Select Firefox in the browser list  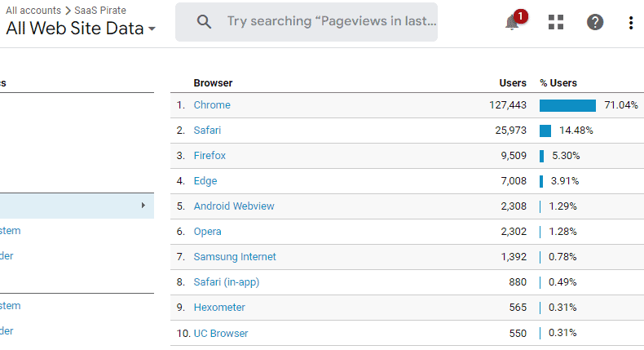pyautogui.click(x=210, y=156)
